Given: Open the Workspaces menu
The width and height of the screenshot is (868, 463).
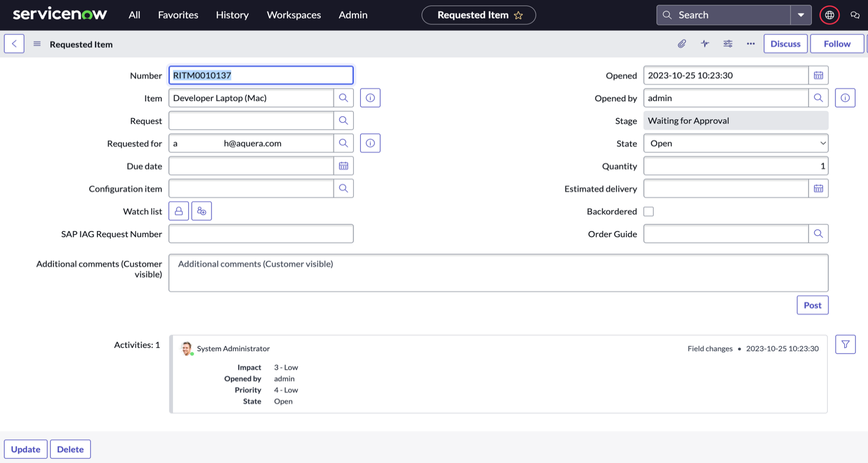Looking at the screenshot, I should (293, 15).
